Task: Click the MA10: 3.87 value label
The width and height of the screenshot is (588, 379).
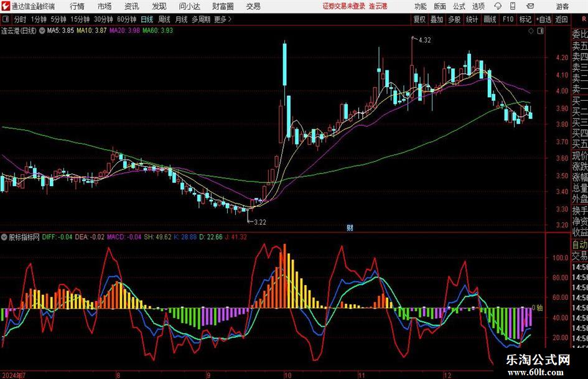Action: [x=91, y=30]
